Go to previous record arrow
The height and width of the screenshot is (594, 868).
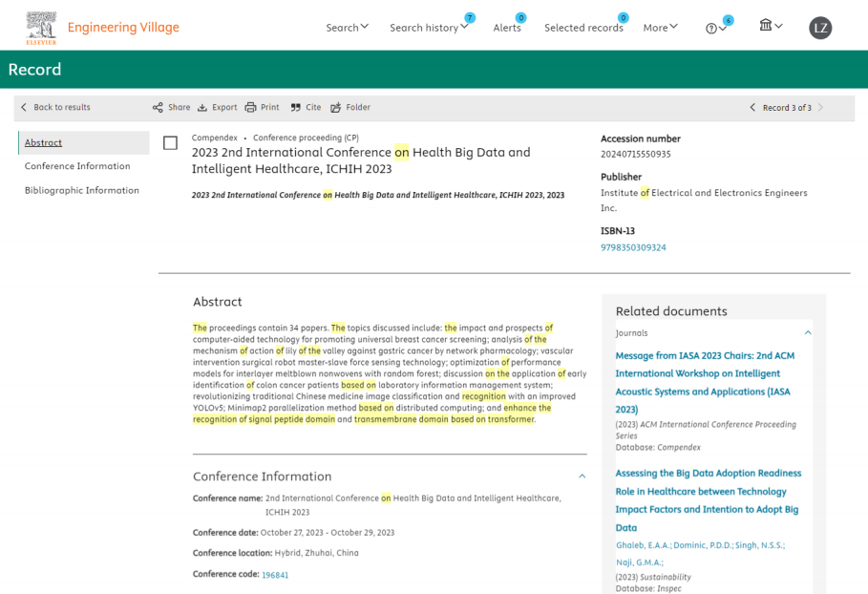click(752, 107)
